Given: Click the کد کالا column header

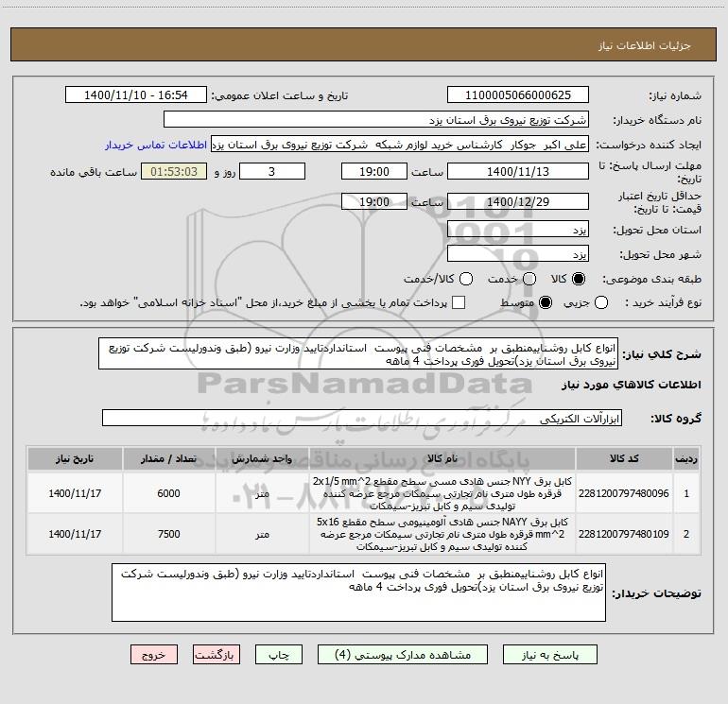Looking at the screenshot, I should click(x=624, y=458).
